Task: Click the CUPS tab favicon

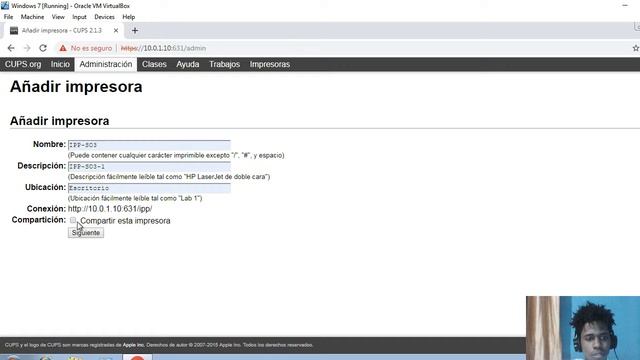Action: [14, 31]
